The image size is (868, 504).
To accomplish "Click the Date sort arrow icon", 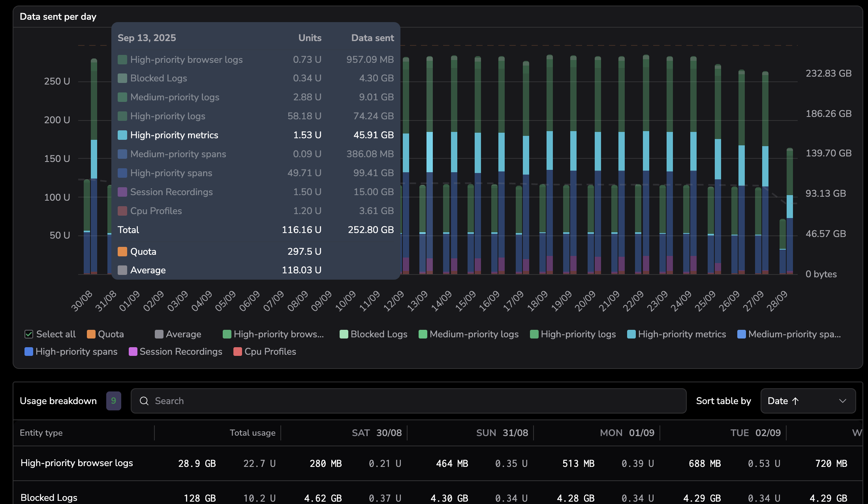I will [x=795, y=401].
